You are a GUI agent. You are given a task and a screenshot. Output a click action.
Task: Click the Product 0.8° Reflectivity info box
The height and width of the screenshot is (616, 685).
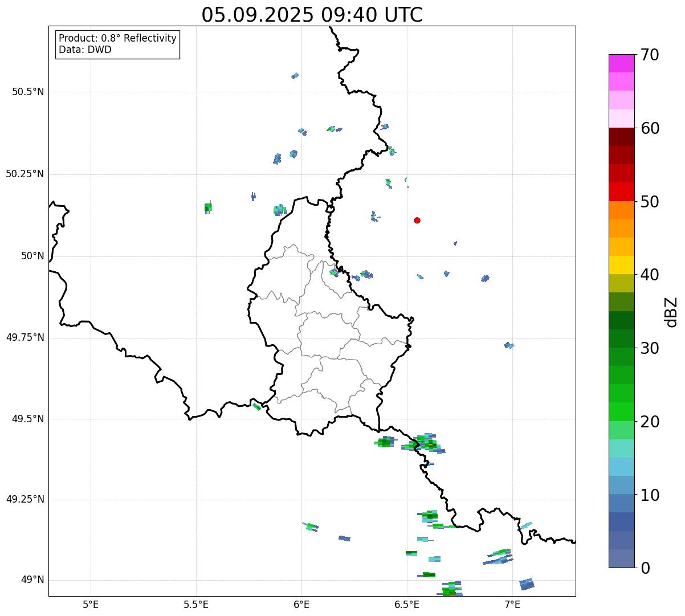[117, 44]
